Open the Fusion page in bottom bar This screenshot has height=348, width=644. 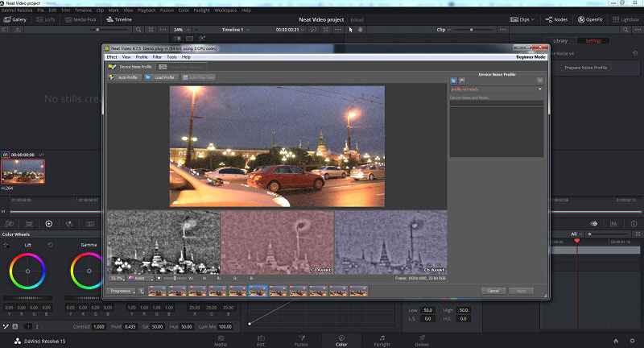pos(301,341)
